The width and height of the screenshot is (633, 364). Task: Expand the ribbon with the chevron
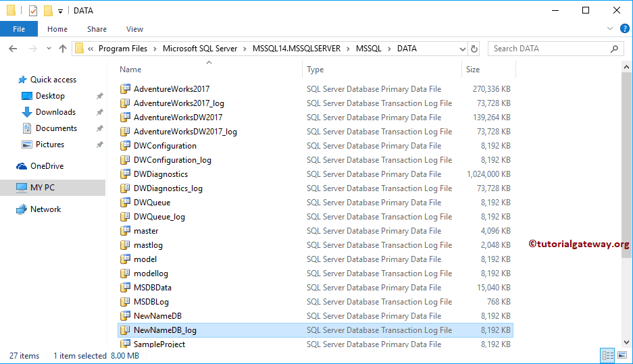(x=609, y=28)
